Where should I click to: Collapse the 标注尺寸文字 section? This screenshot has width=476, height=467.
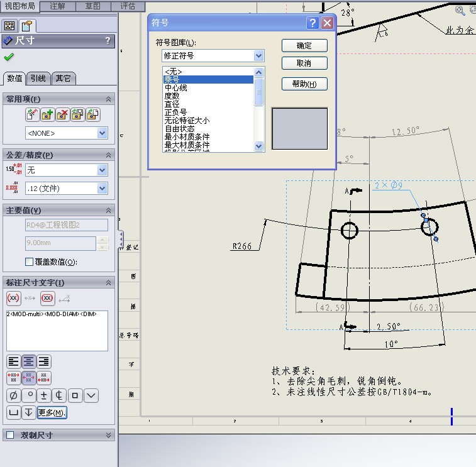108,283
